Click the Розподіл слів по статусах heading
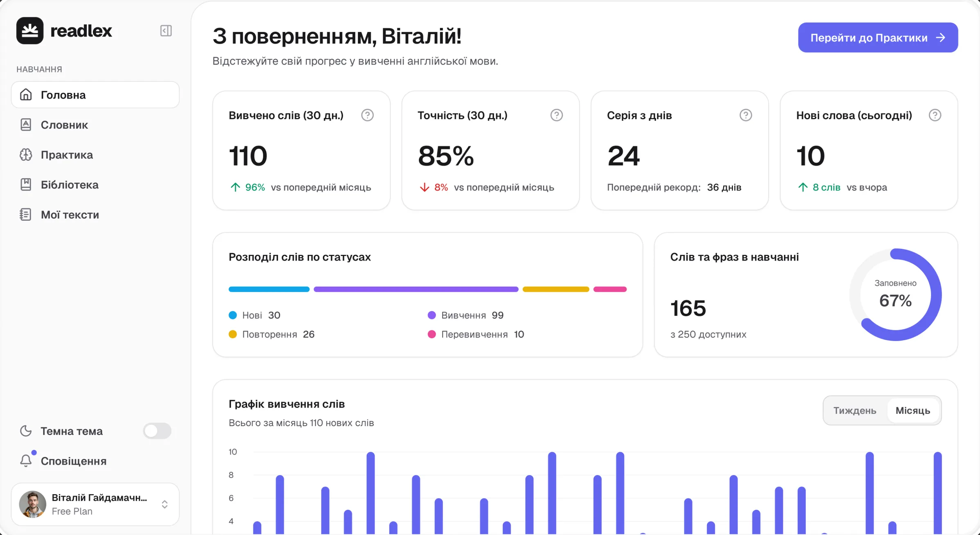 300,257
